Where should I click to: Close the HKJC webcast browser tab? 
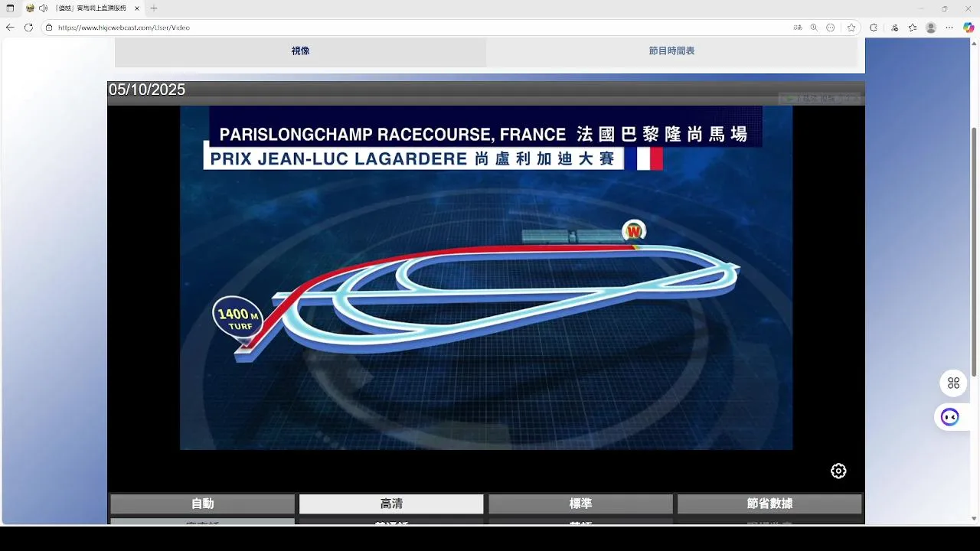click(x=137, y=8)
